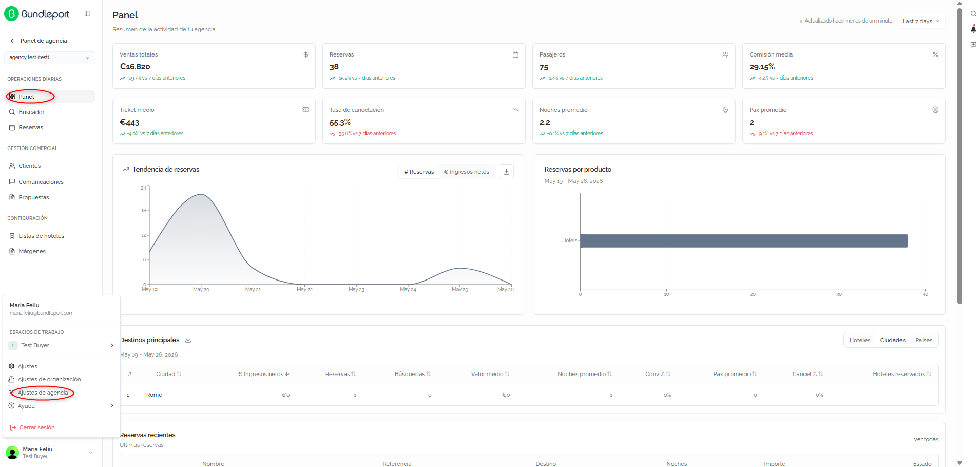Download the Tendencia de reservas chart
This screenshot has width=980, height=467.
[506, 172]
